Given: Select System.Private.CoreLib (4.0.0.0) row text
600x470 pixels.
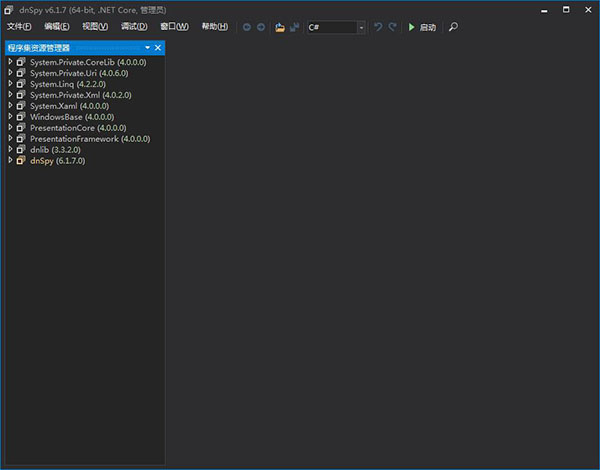Looking at the screenshot, I should 88,62.
